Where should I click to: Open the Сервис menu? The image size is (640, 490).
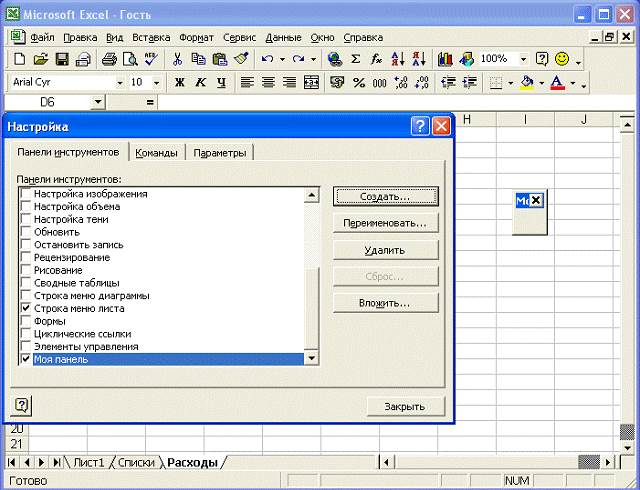(x=239, y=38)
